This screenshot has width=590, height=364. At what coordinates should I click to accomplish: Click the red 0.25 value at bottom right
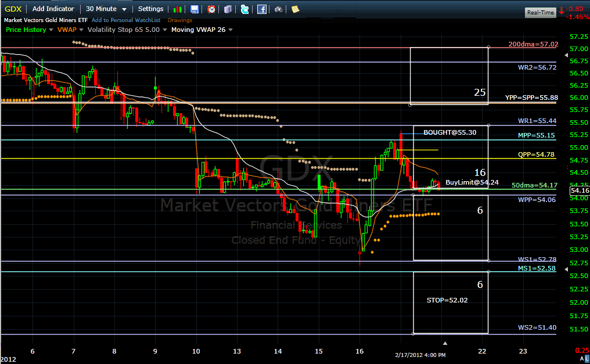pos(582,350)
